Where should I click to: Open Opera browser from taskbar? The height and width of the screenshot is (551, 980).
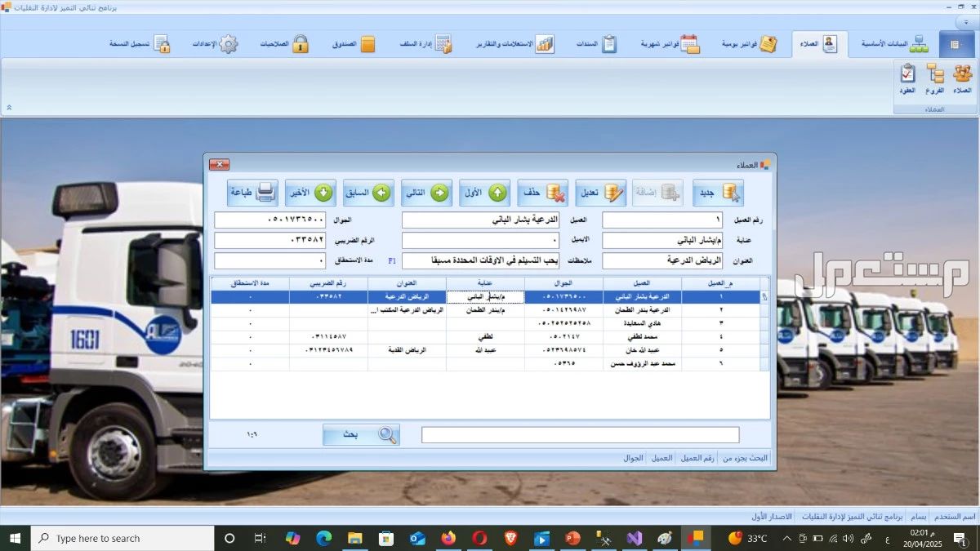click(x=479, y=538)
